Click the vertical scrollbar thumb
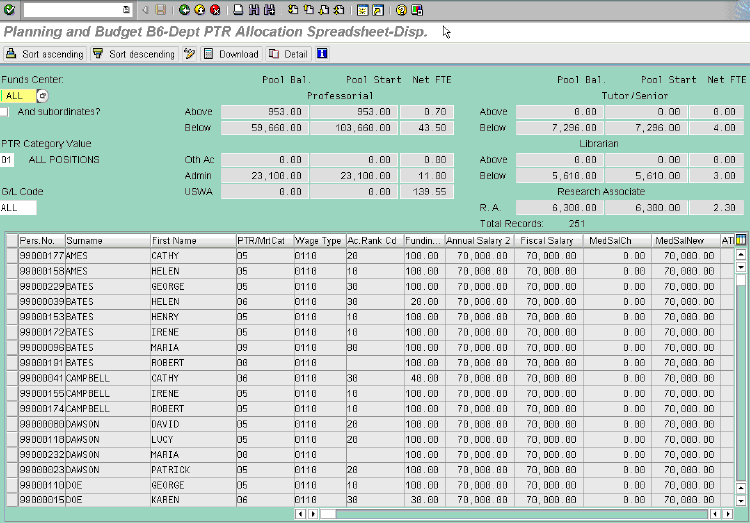This screenshot has width=750, height=523. (741, 279)
